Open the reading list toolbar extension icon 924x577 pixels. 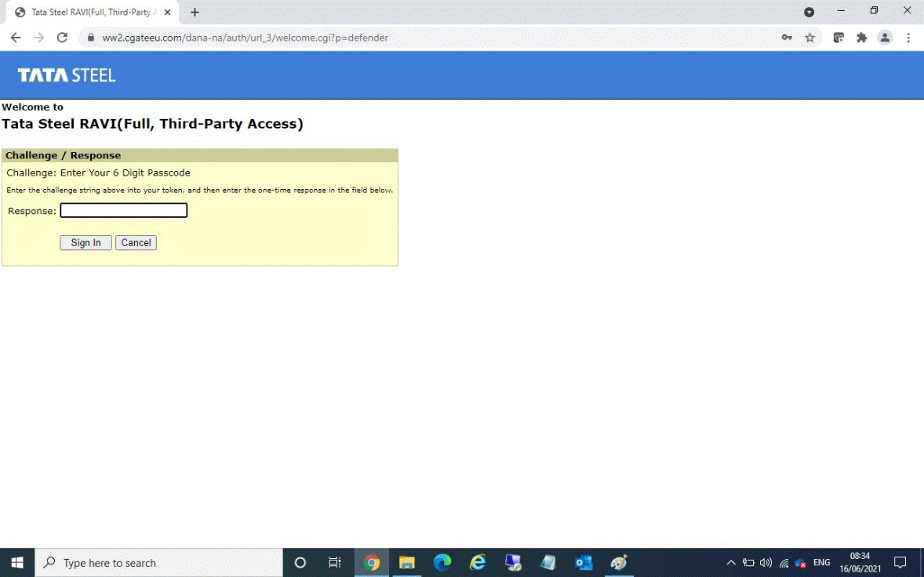click(839, 38)
